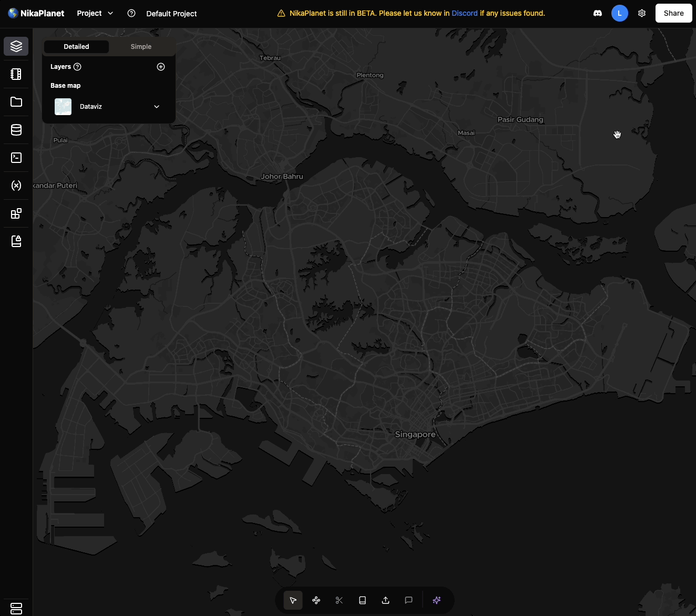Open the terminal console icon in sidebar
Viewport: 696px width, 616px height.
pyautogui.click(x=16, y=158)
